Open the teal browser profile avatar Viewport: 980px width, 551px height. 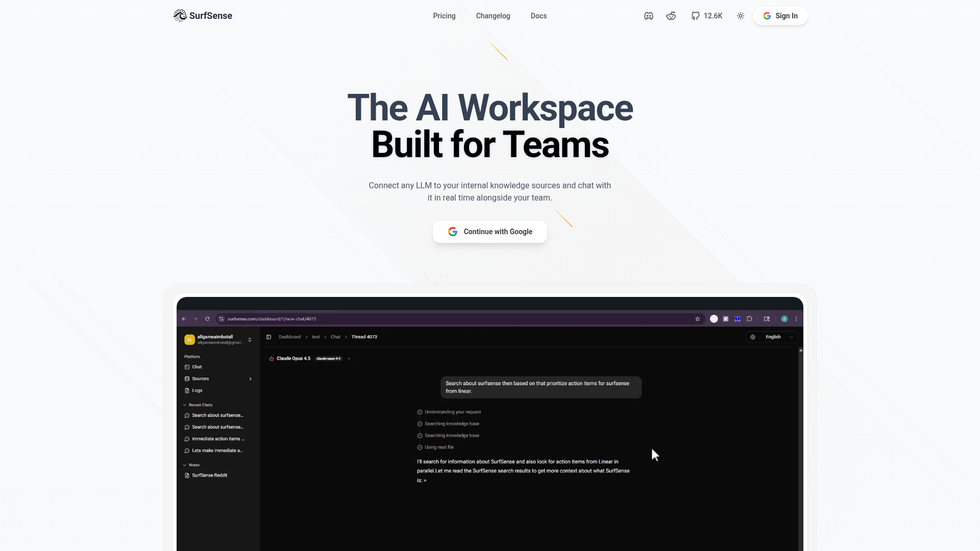coord(785,319)
